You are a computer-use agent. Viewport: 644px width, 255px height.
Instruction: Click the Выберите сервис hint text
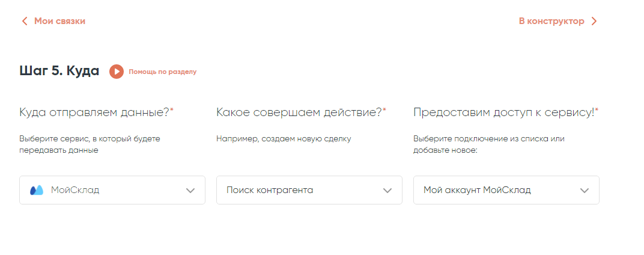coord(90,144)
